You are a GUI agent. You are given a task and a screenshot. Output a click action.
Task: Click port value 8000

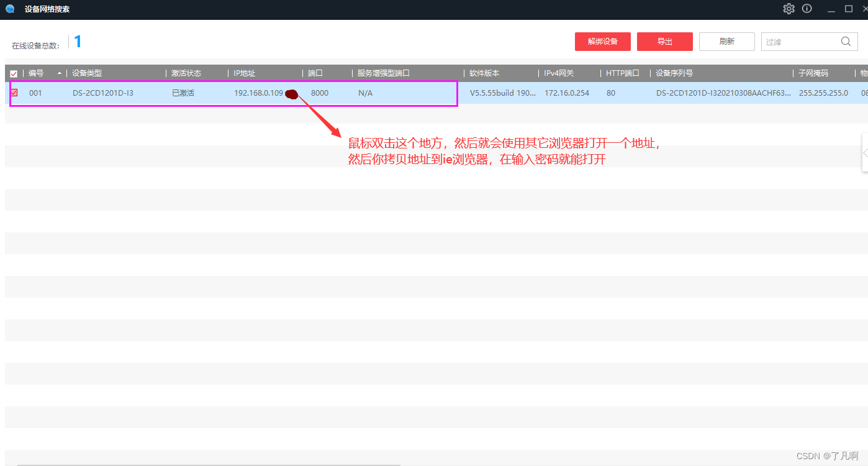click(x=320, y=93)
